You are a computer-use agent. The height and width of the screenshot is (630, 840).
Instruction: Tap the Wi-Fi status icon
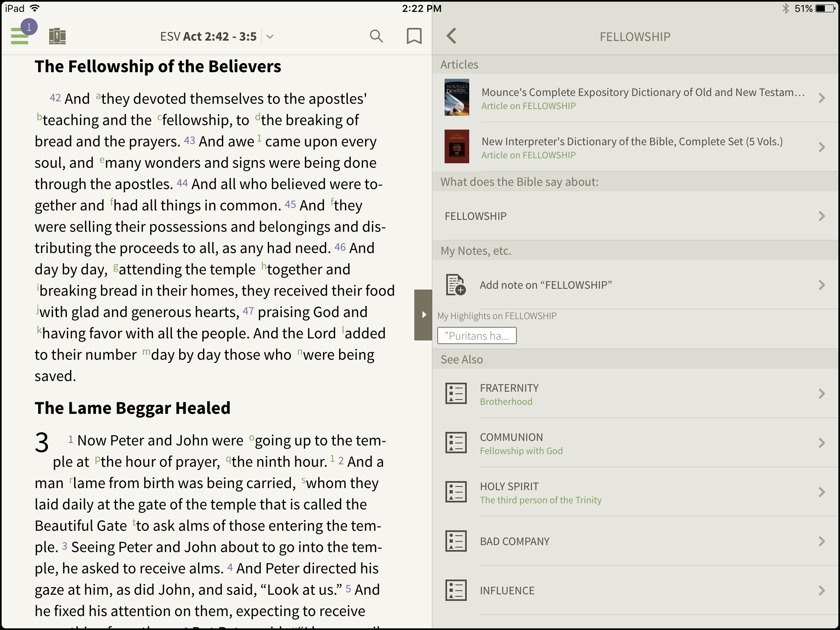(x=35, y=8)
